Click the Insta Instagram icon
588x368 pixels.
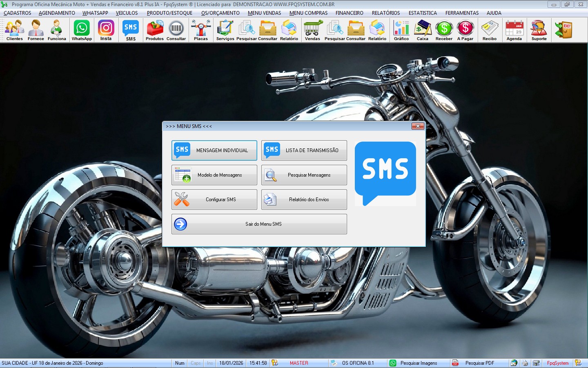click(x=106, y=30)
